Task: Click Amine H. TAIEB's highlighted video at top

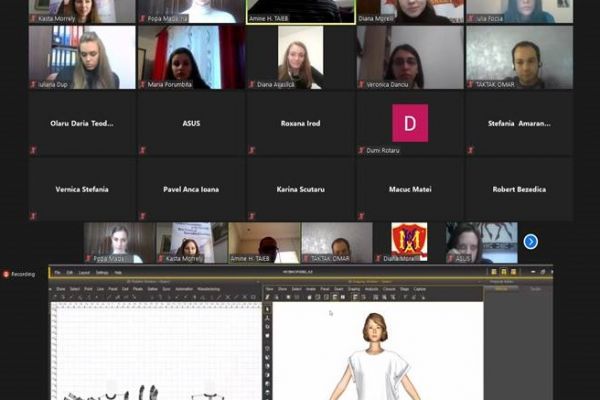Action: [x=300, y=11]
